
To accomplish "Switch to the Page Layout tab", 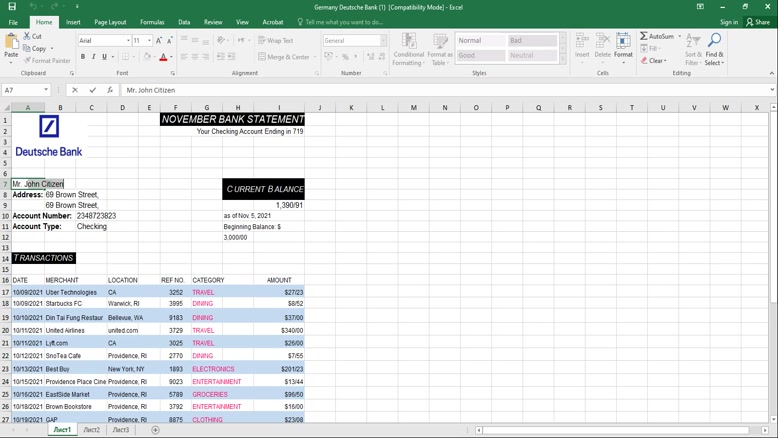I will 110,22.
